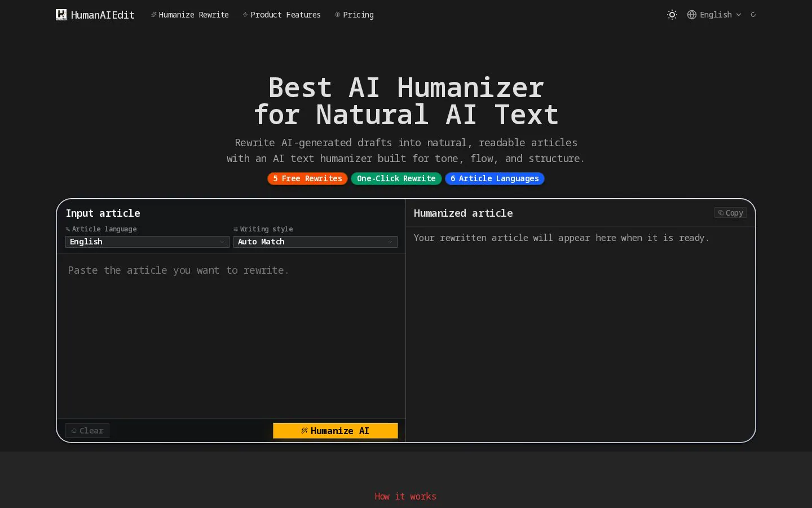Open Humanize Rewrite nav item

click(x=190, y=15)
